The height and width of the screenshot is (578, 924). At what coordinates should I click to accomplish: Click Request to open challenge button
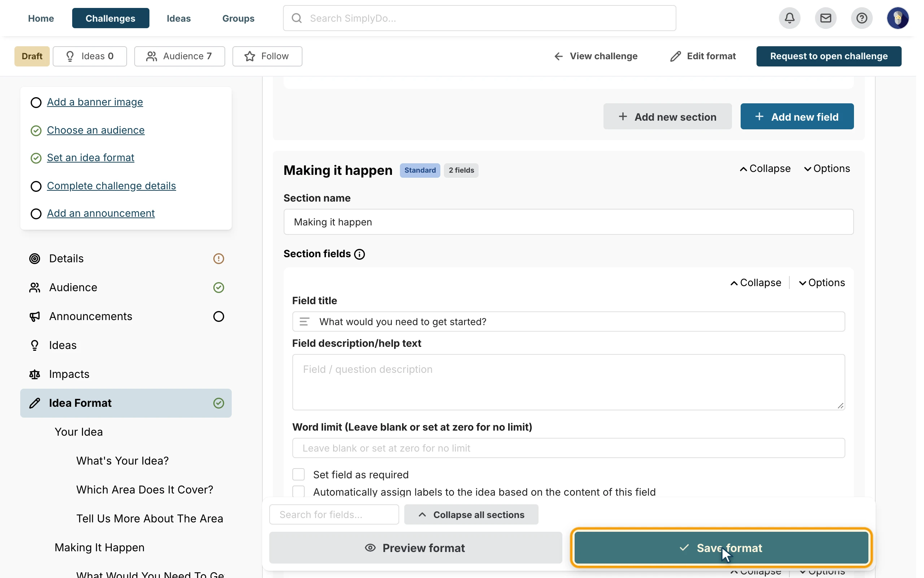pyautogui.click(x=829, y=56)
